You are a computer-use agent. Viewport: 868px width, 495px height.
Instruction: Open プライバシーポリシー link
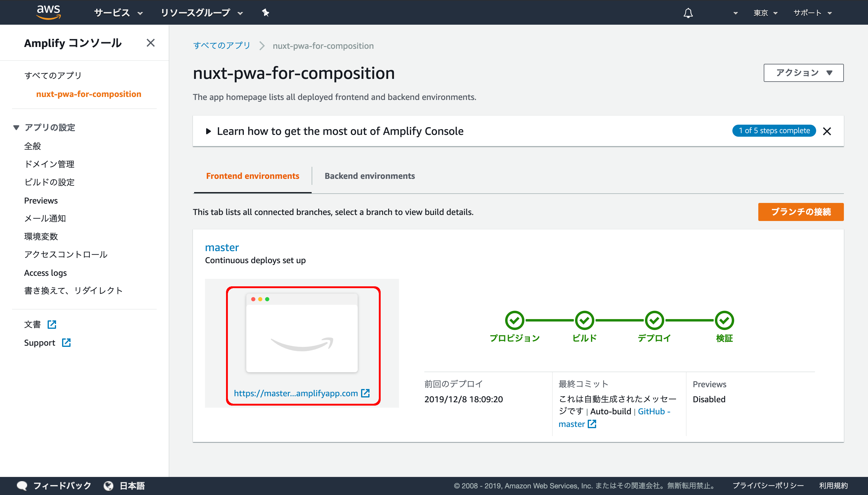[768, 486]
